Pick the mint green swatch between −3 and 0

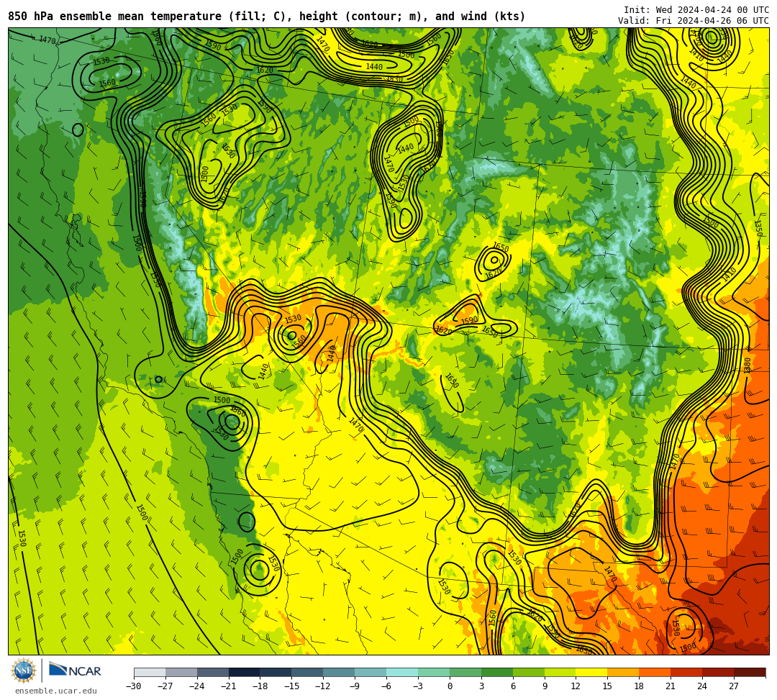[x=434, y=672]
